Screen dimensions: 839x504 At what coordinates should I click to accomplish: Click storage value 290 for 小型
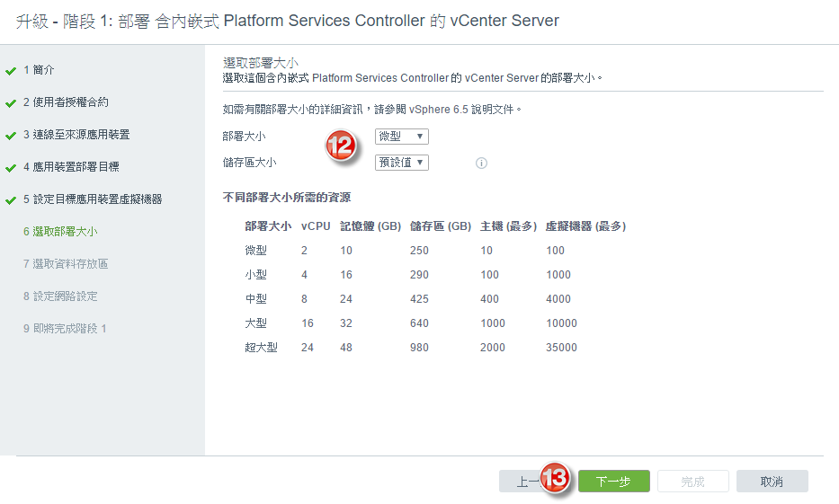[419, 275]
